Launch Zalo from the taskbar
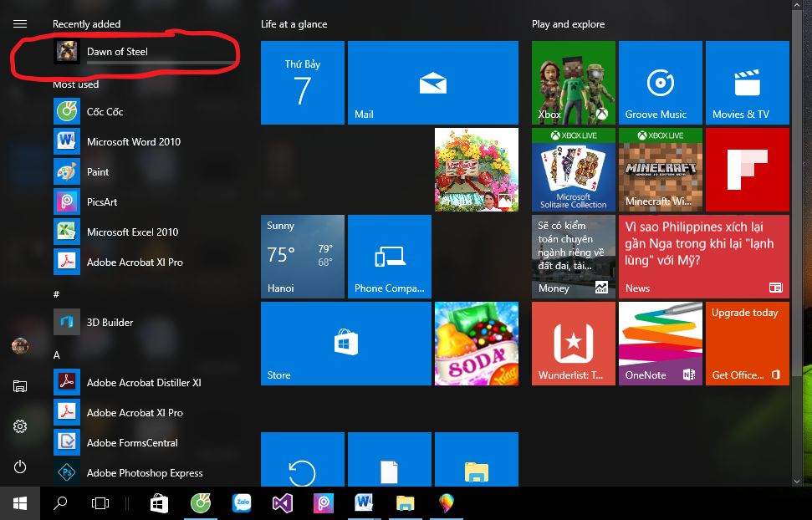This screenshot has height=520, width=812. (x=242, y=503)
